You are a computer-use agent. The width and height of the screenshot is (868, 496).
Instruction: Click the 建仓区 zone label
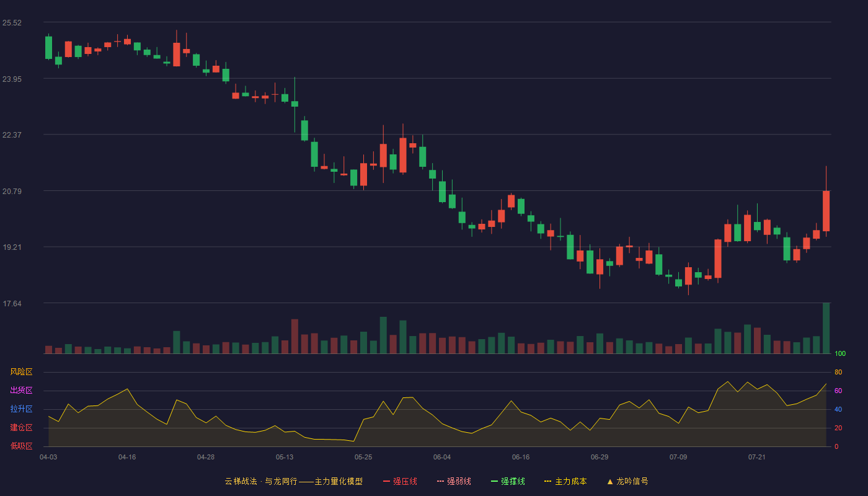(x=21, y=428)
